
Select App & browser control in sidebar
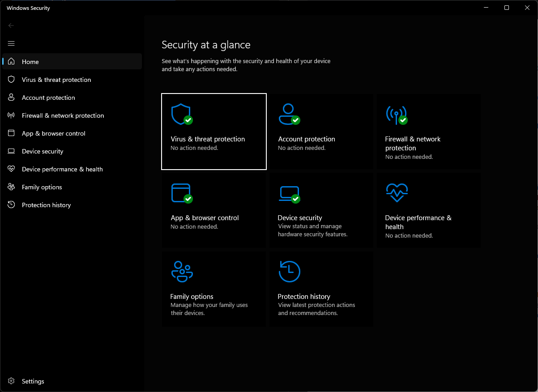(x=72, y=133)
